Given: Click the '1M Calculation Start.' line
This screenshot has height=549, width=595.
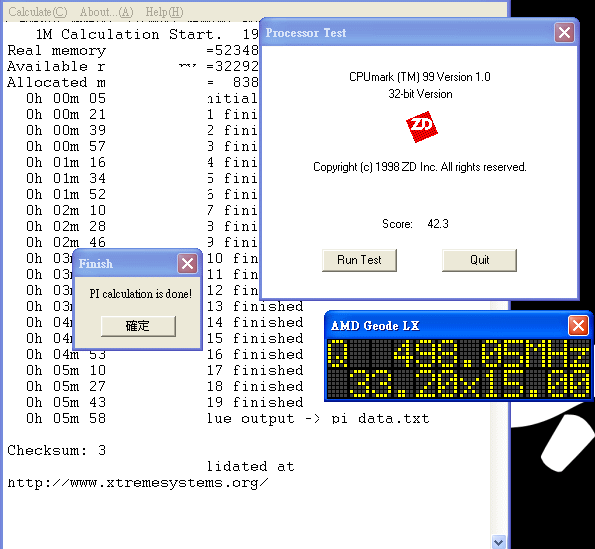Looking at the screenshot, I should tap(129, 35).
